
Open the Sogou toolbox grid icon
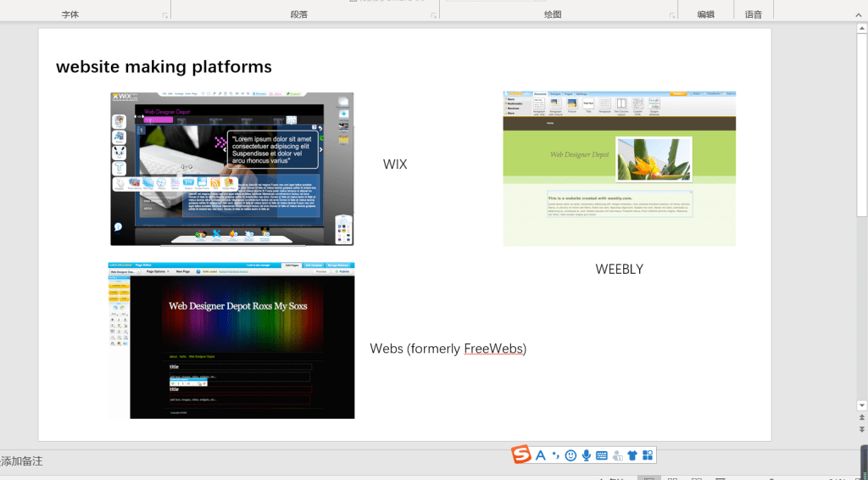click(648, 455)
